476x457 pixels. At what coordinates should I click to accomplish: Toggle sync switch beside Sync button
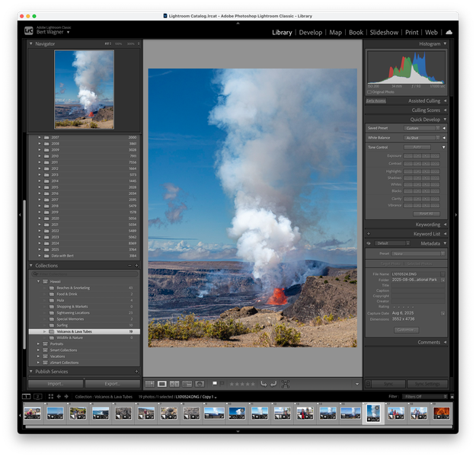click(x=368, y=384)
